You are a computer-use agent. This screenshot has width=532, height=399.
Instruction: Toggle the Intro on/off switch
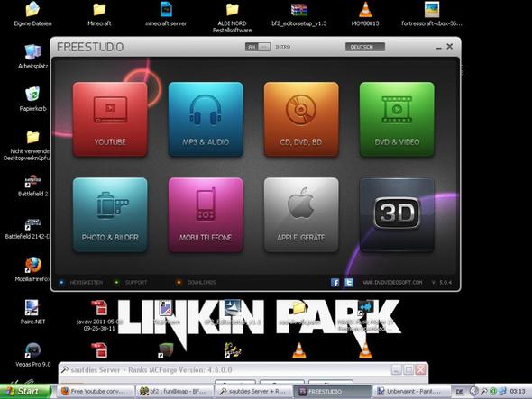click(258, 47)
